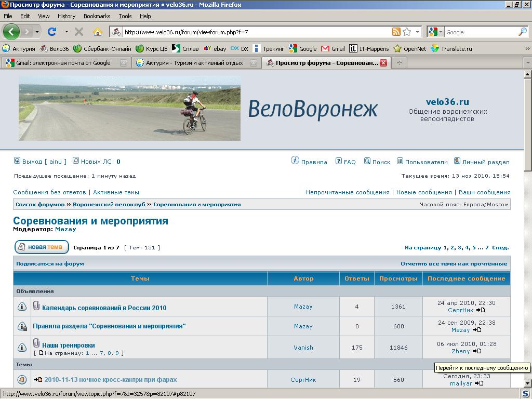
Task: Bookmark this page with the star icon
Action: pyautogui.click(x=407, y=32)
